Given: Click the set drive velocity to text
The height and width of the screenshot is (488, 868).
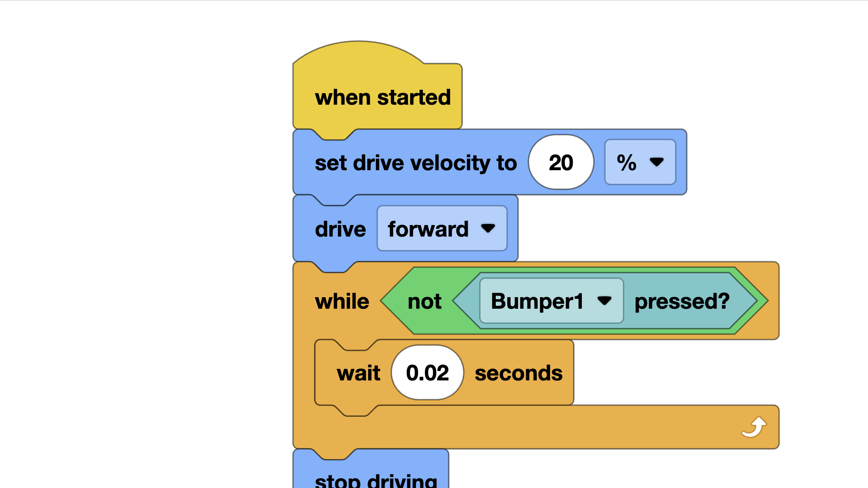Looking at the screenshot, I should [415, 163].
